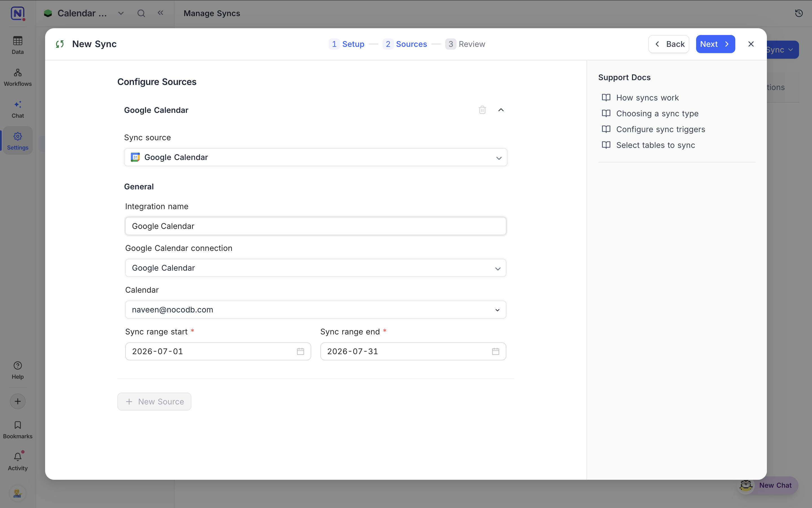Open Sync range start calendar picker icon
812x508 pixels.
click(x=301, y=351)
